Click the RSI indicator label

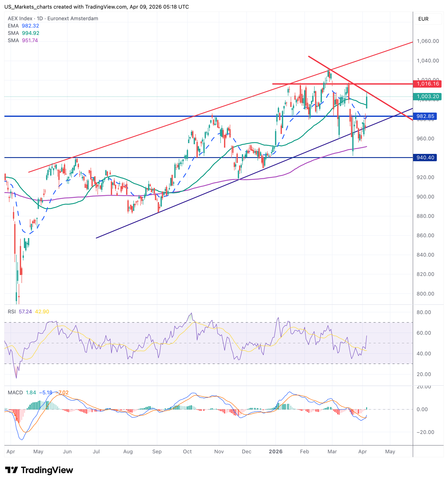pyautogui.click(x=12, y=312)
